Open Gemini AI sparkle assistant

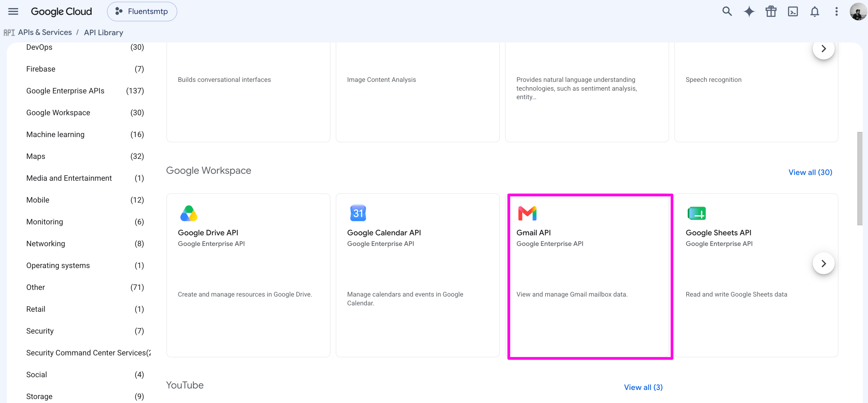tap(749, 12)
